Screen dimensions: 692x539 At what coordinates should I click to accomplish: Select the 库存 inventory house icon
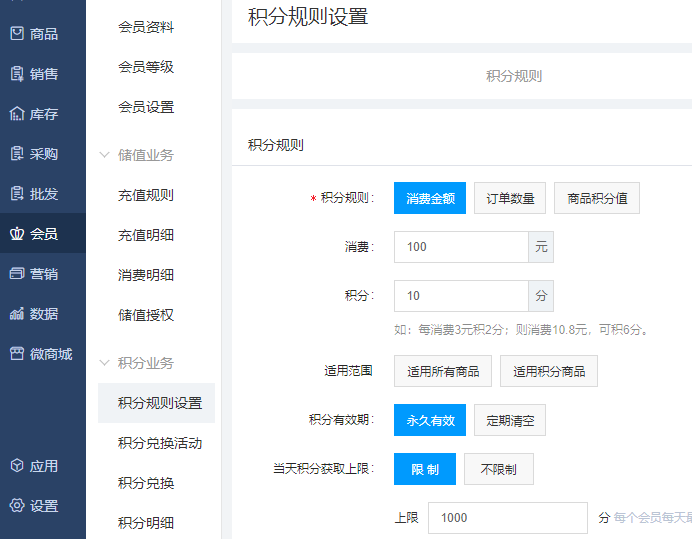click(x=17, y=114)
